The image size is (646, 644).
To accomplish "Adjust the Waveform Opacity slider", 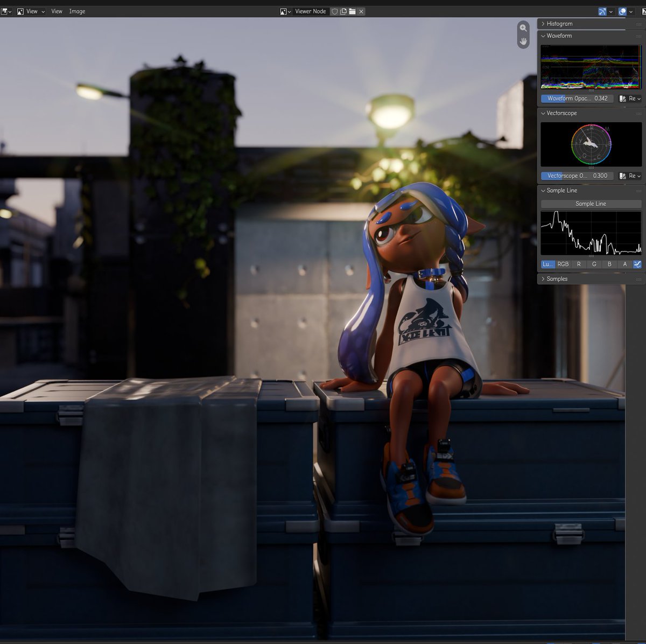I will pos(577,99).
